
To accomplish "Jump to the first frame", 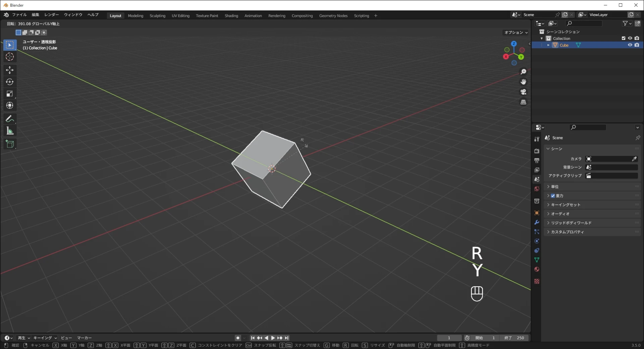I will click(x=253, y=338).
